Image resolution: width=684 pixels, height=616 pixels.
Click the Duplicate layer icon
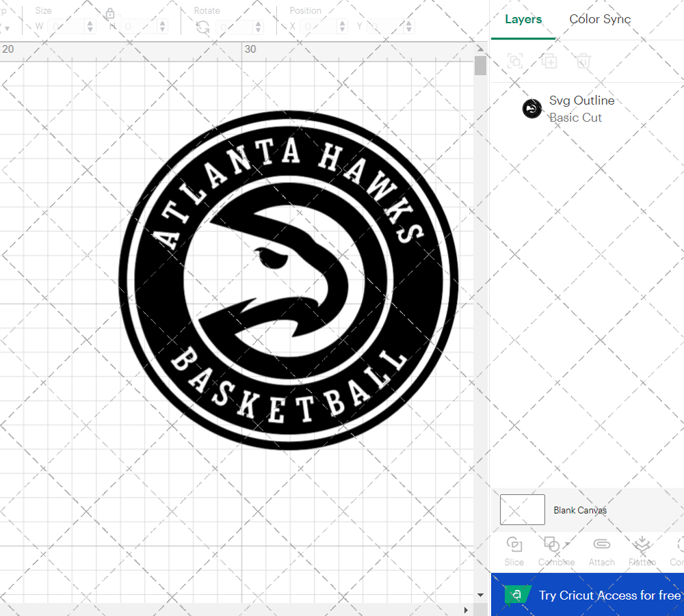point(549,61)
